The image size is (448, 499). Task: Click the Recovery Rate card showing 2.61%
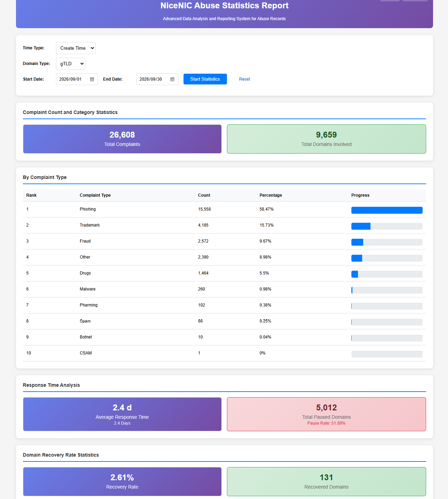click(x=122, y=482)
